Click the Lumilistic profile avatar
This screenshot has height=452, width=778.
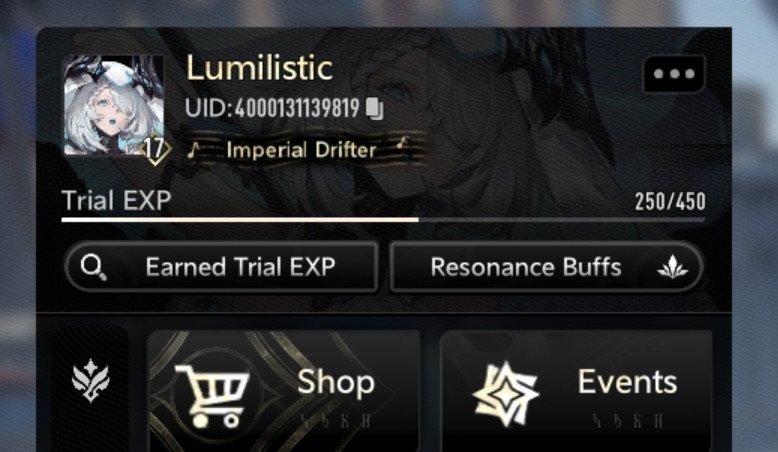pyautogui.click(x=114, y=105)
